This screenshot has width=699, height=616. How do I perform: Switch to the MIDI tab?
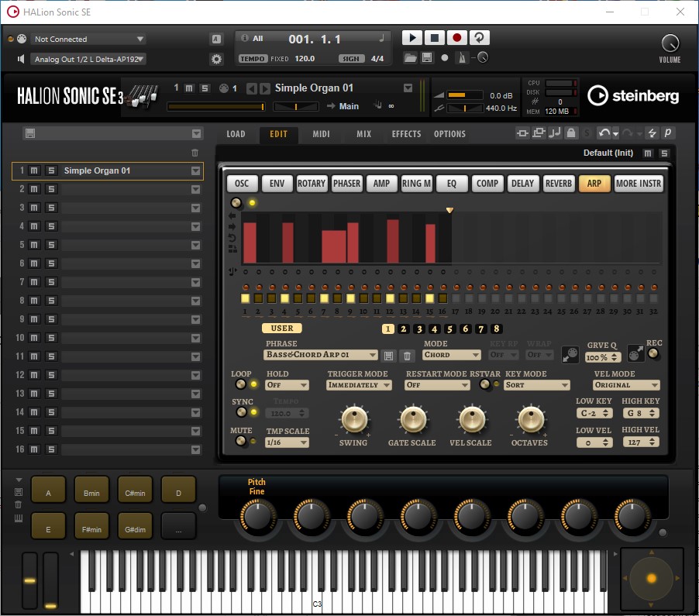tap(321, 134)
